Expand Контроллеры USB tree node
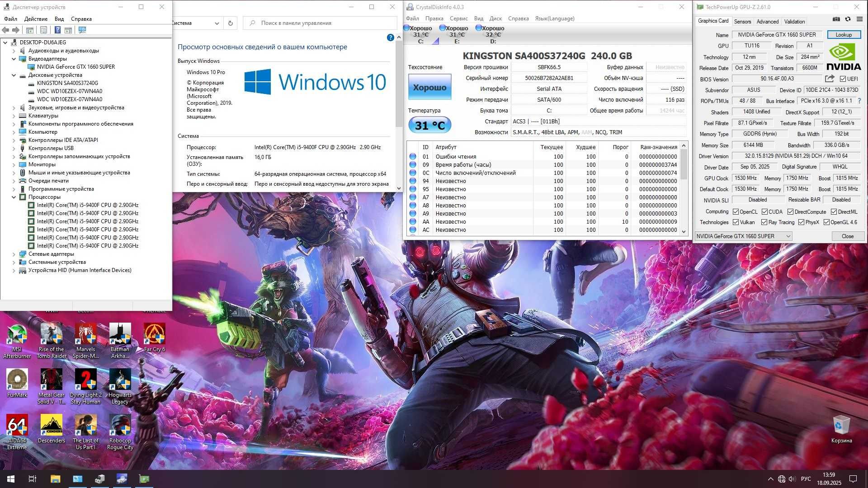The image size is (868, 488). 14,148
